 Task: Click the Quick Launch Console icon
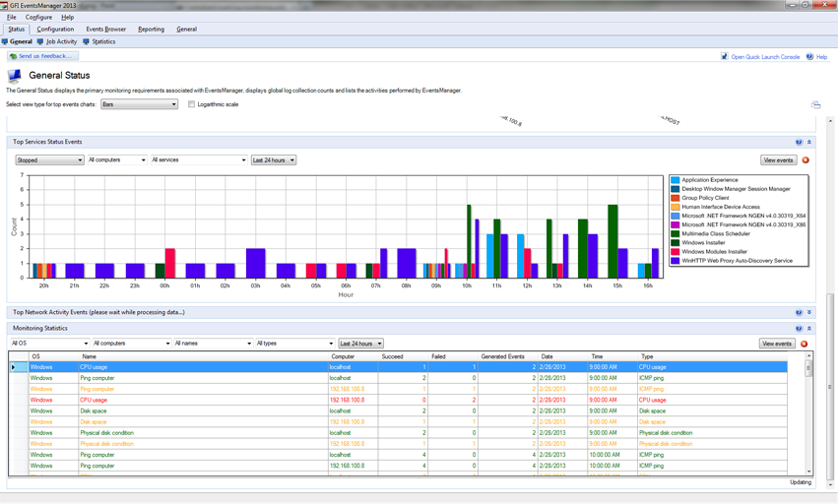click(x=724, y=57)
